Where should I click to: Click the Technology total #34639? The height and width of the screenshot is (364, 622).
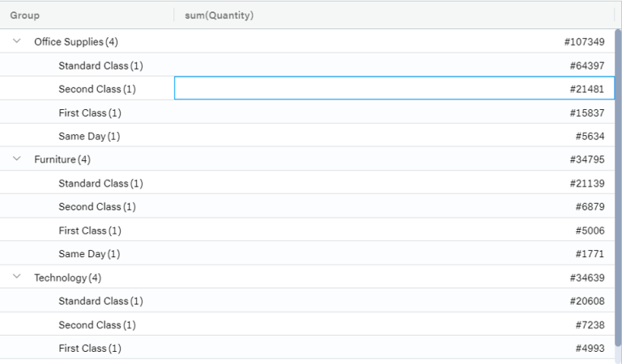[x=587, y=277]
